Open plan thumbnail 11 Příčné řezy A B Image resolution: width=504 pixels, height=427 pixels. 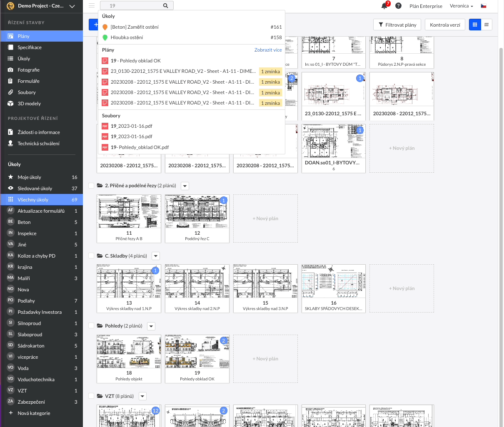(x=129, y=218)
